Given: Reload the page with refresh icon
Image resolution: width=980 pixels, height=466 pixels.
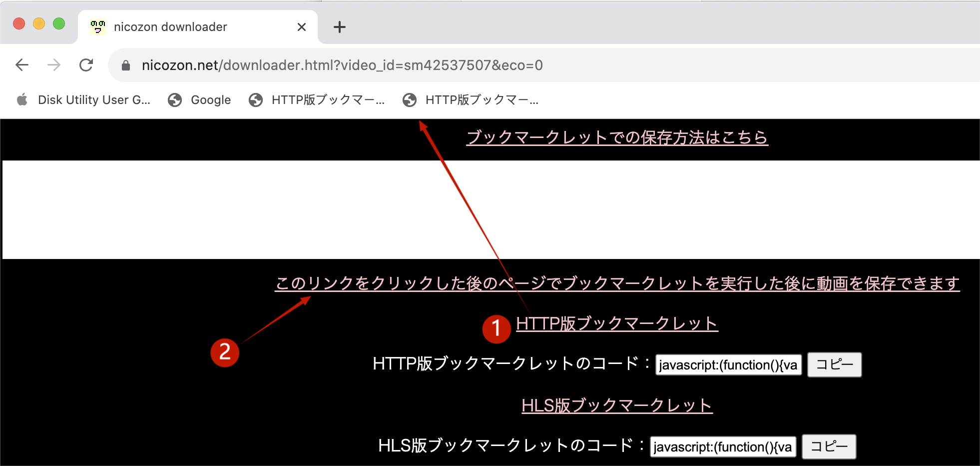Looking at the screenshot, I should (x=86, y=65).
